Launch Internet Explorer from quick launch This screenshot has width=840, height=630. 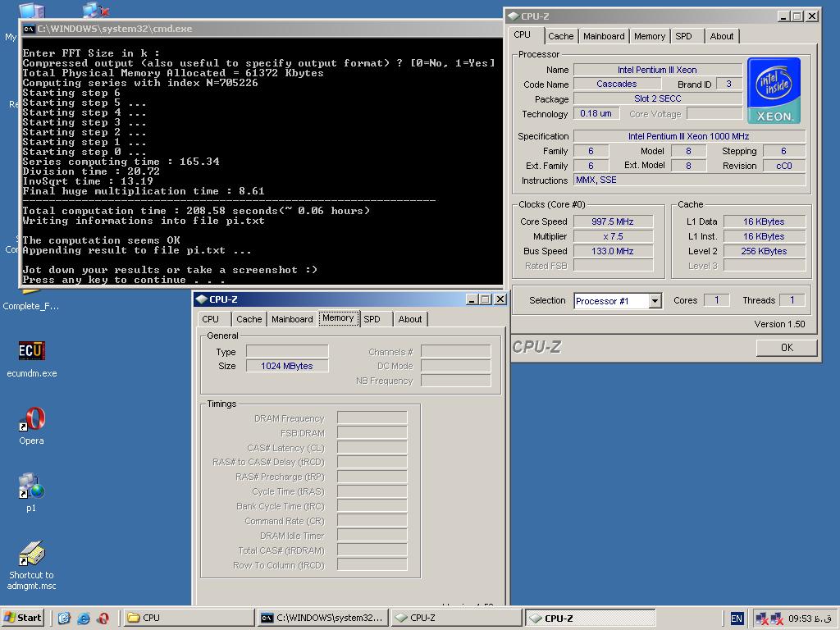pyautogui.click(x=84, y=618)
